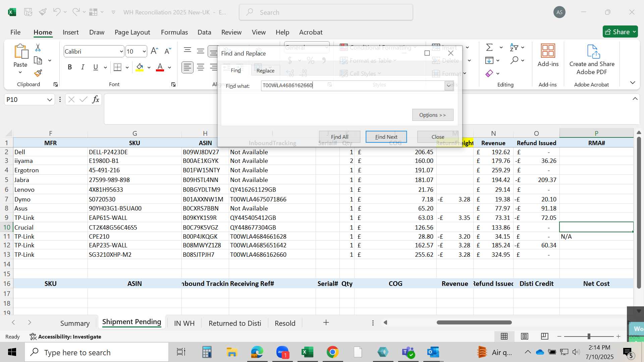The width and height of the screenshot is (644, 362).
Task: Click the Sort & Filter icon
Action: [x=514, y=47]
